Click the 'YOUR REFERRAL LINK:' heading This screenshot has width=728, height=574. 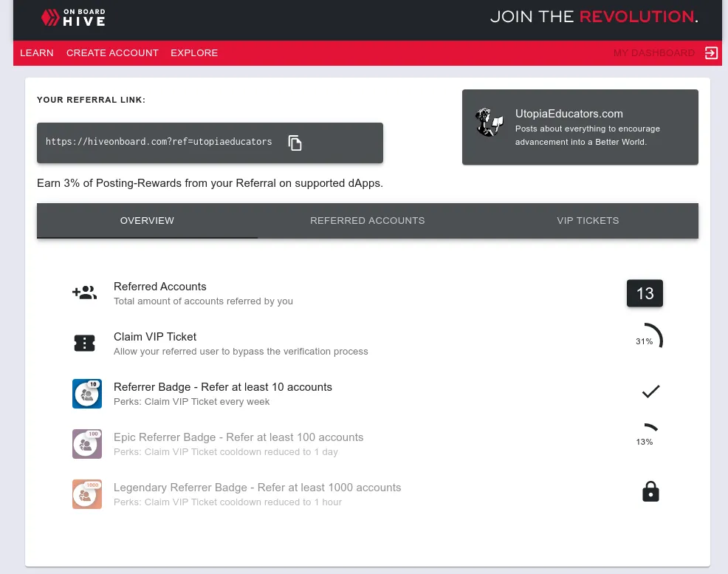[x=91, y=100]
